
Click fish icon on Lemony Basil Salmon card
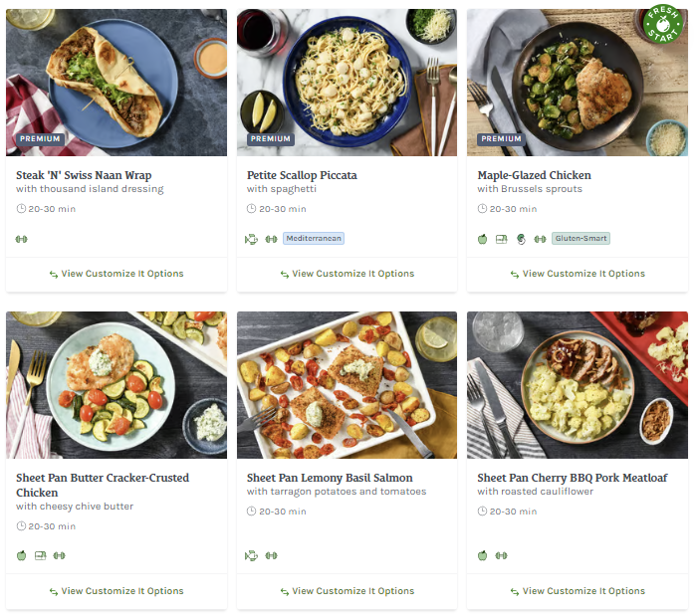coord(251,555)
